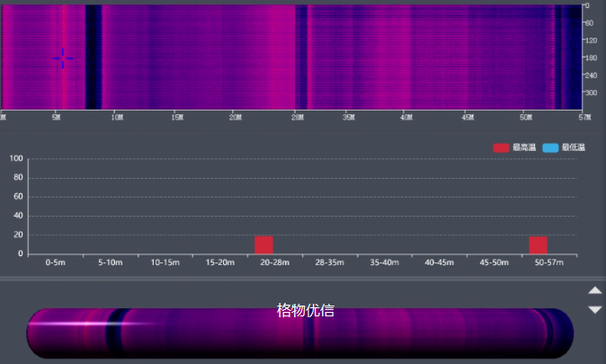The width and height of the screenshot is (606, 364).
Task: Click the 0-5m category label
Action: [55, 262]
